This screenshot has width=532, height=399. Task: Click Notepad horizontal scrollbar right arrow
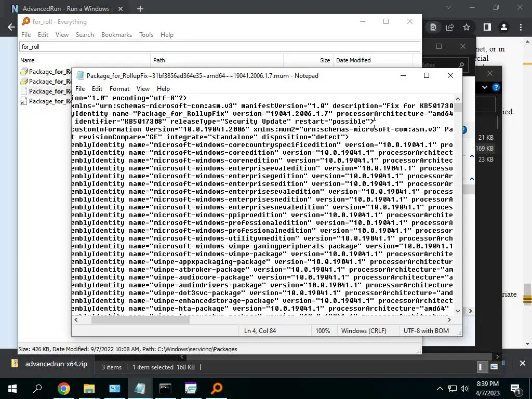point(449,320)
